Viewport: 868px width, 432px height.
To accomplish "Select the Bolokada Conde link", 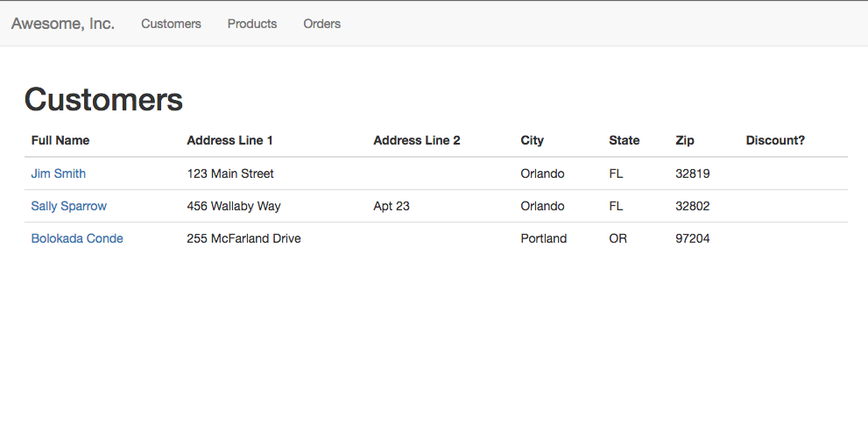I will 77,238.
